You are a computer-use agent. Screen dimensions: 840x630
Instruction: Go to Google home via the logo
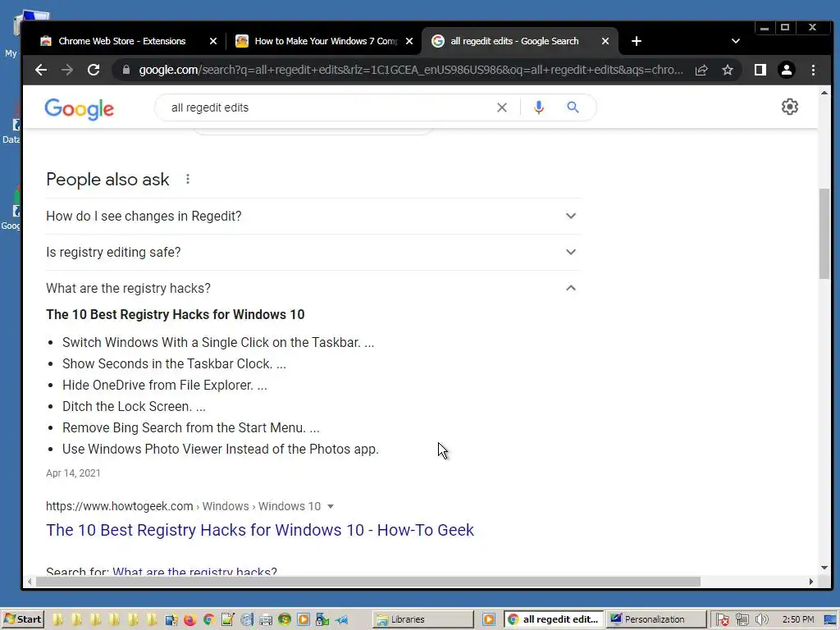click(x=80, y=109)
